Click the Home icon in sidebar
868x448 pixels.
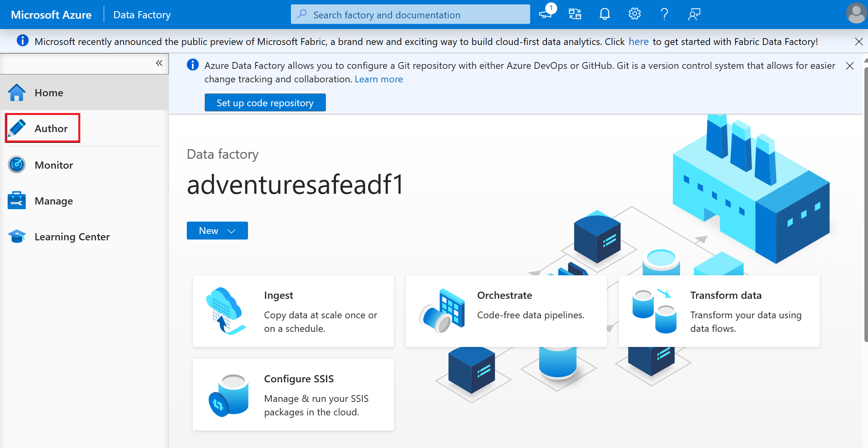17,92
